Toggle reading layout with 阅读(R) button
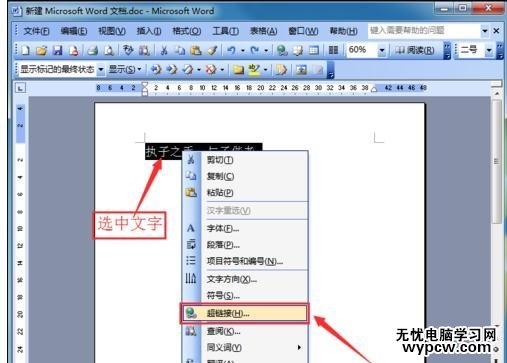The image size is (507, 363). (415, 50)
